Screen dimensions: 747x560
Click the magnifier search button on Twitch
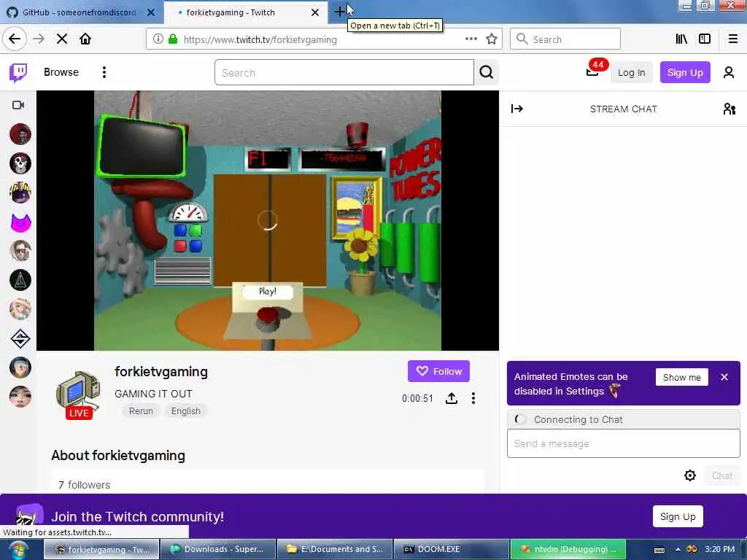click(487, 72)
